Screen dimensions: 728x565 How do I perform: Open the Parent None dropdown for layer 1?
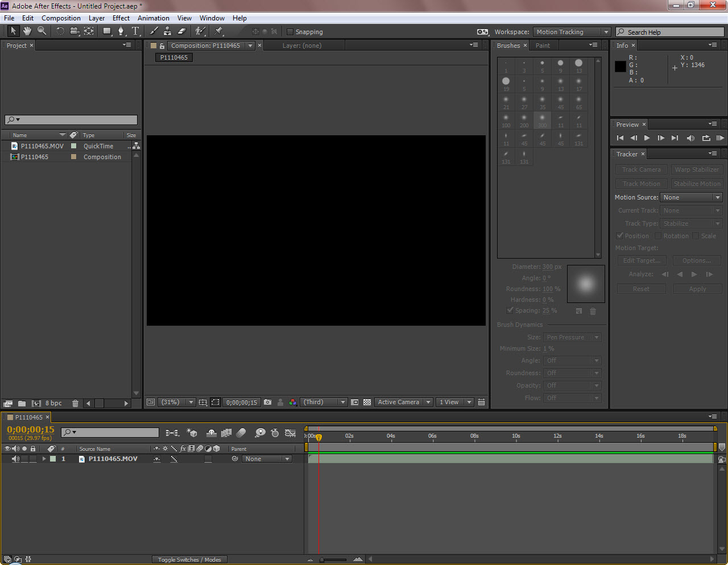pyautogui.click(x=267, y=459)
